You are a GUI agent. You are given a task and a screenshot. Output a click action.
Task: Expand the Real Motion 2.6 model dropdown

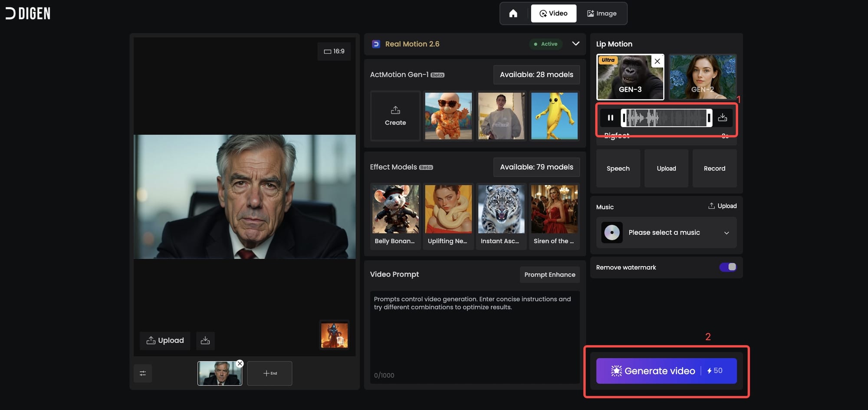pyautogui.click(x=575, y=44)
